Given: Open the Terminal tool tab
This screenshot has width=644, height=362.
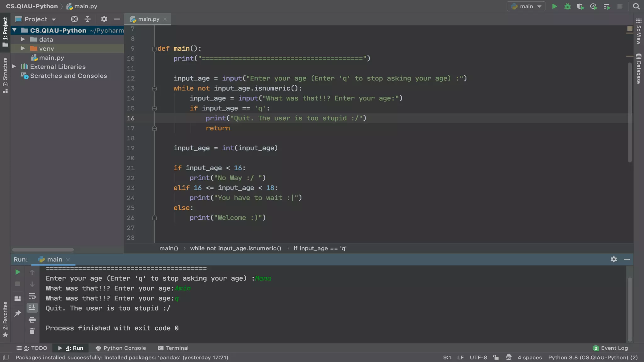Looking at the screenshot, I should 173,348.
